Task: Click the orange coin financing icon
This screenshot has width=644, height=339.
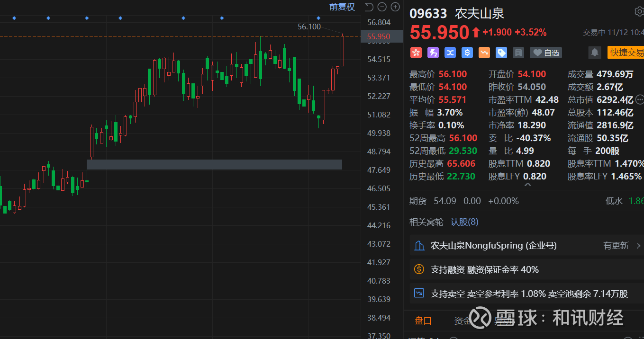Action: click(419, 269)
